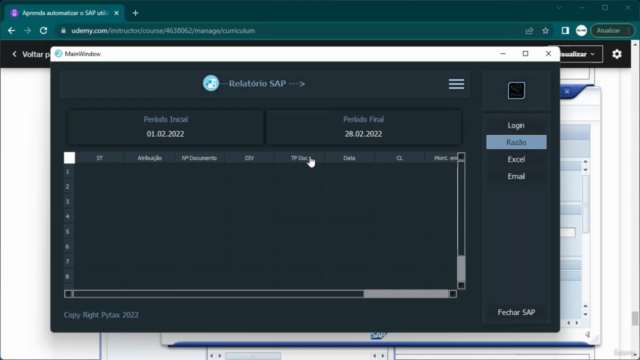Click the Fechar SAP button
The width and height of the screenshot is (640, 360).
coord(516,312)
